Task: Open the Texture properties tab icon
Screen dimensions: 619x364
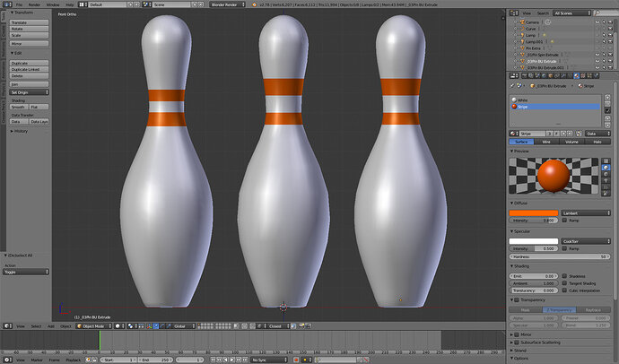Action: point(583,75)
